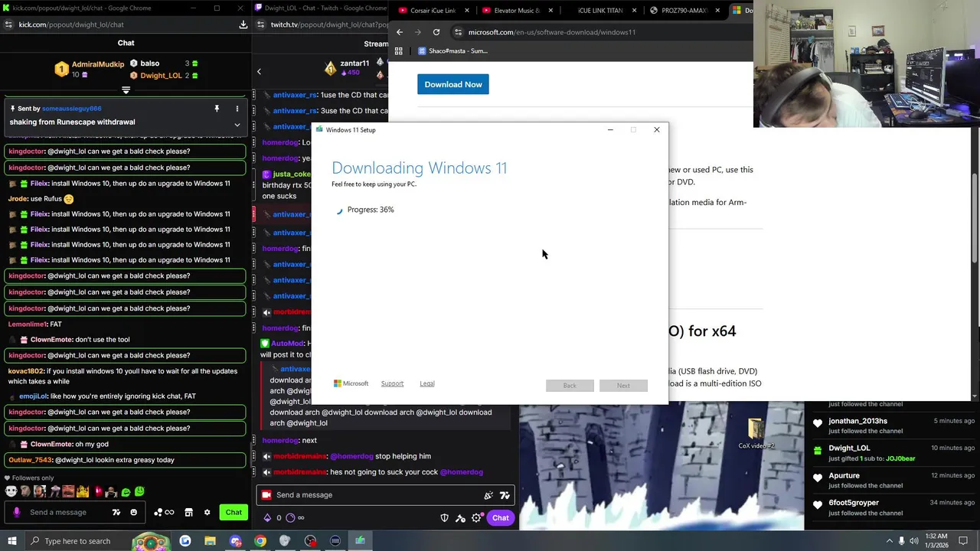Collapse the pinned Runescape withdrawal message chevron
Viewport: 980px width, 551px height.
pos(237,124)
